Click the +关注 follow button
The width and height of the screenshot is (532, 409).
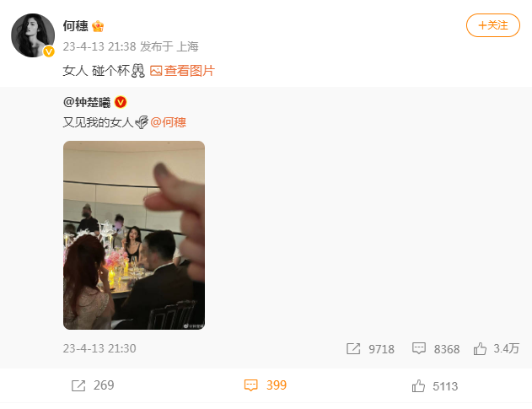tap(492, 25)
